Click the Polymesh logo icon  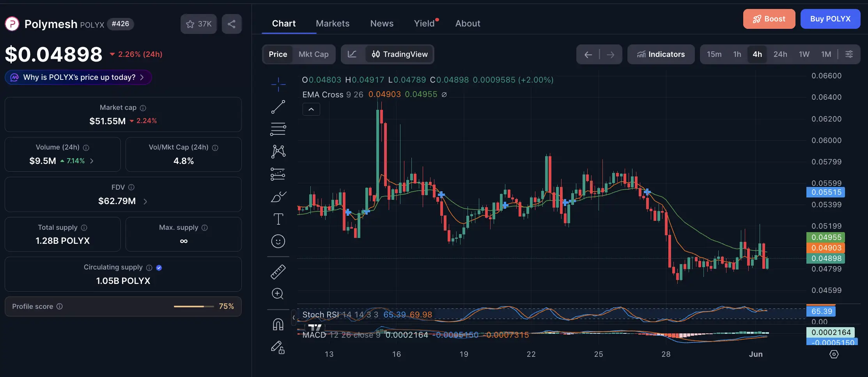(x=12, y=24)
